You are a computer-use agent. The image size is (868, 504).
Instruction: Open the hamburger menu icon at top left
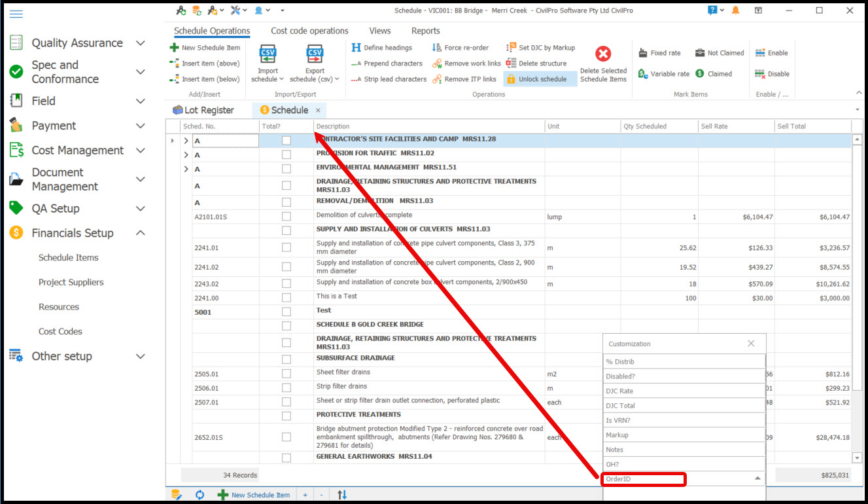pos(16,14)
